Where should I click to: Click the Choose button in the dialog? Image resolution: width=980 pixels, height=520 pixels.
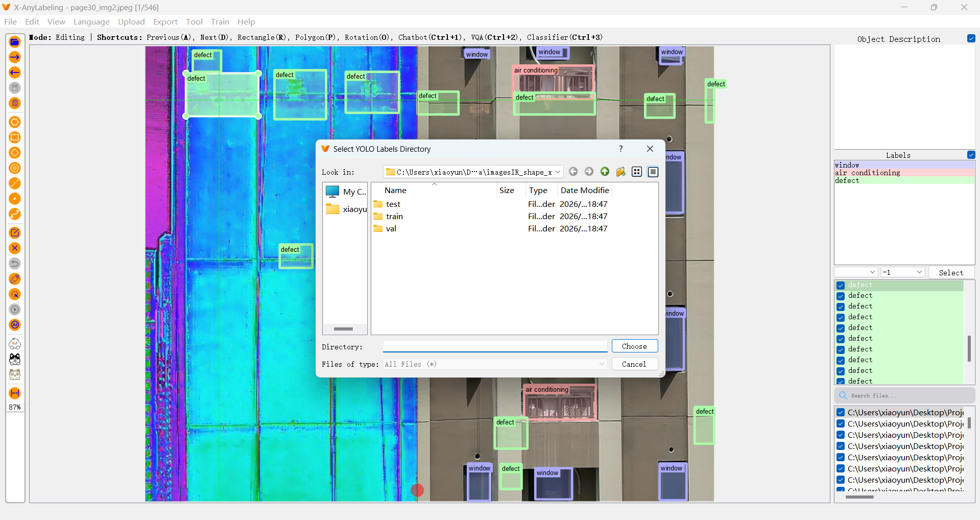coord(634,346)
